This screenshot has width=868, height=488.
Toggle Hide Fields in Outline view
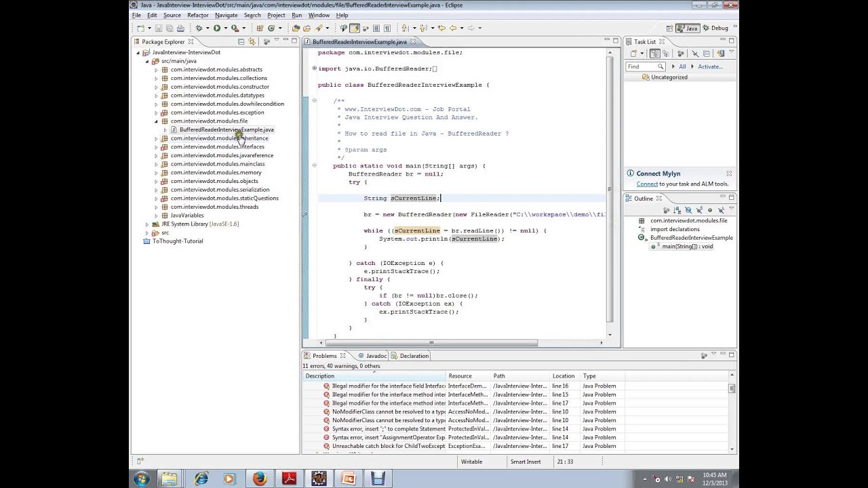[688, 210]
